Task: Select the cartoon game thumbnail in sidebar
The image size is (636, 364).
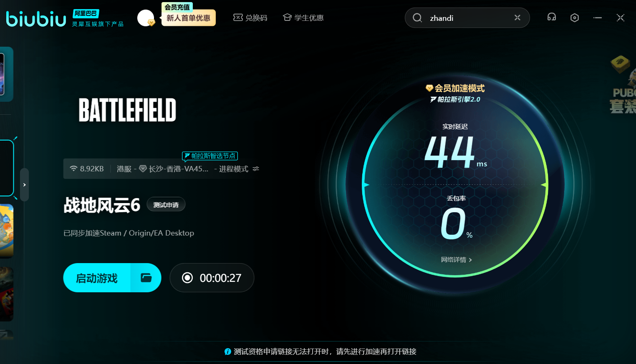Action: (7, 231)
